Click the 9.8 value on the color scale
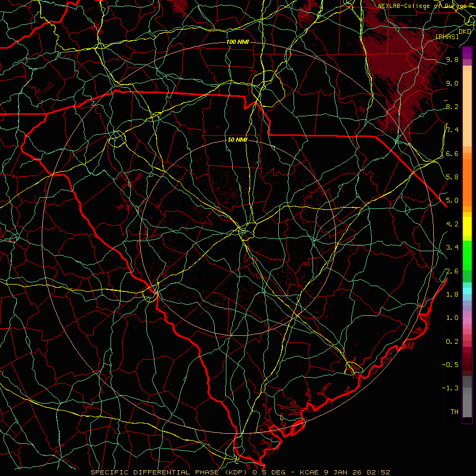The height and width of the screenshot is (476, 476). coord(452,59)
